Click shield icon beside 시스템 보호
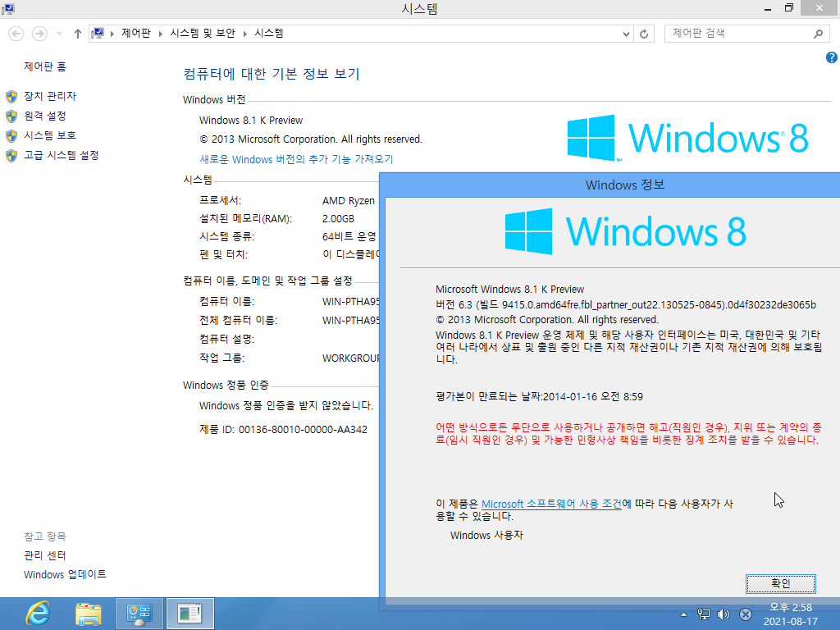The height and width of the screenshot is (630, 840). coord(11,135)
